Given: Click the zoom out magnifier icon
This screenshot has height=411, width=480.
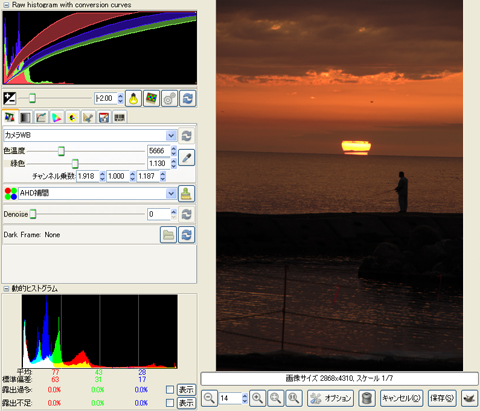Looking at the screenshot, I should point(209,398).
